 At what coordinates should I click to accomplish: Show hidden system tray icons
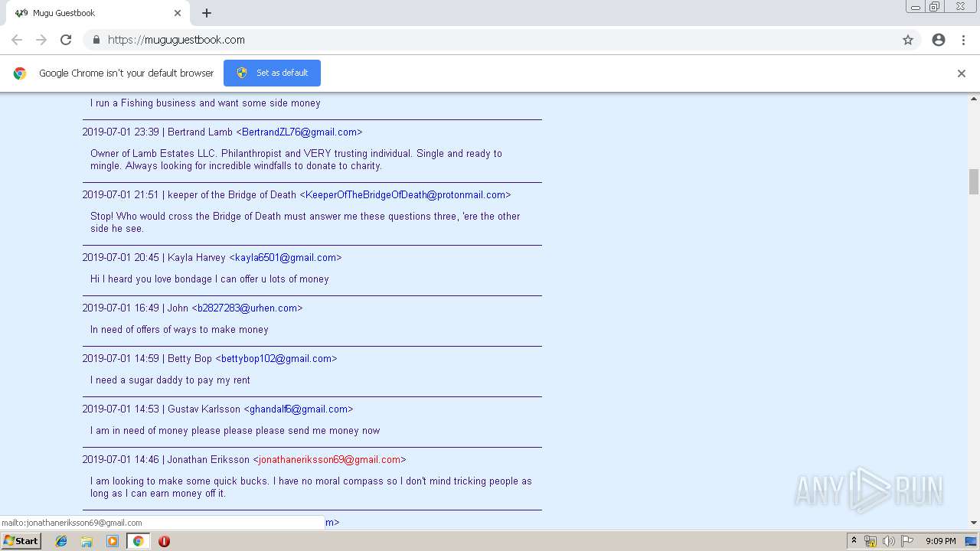[x=854, y=541]
